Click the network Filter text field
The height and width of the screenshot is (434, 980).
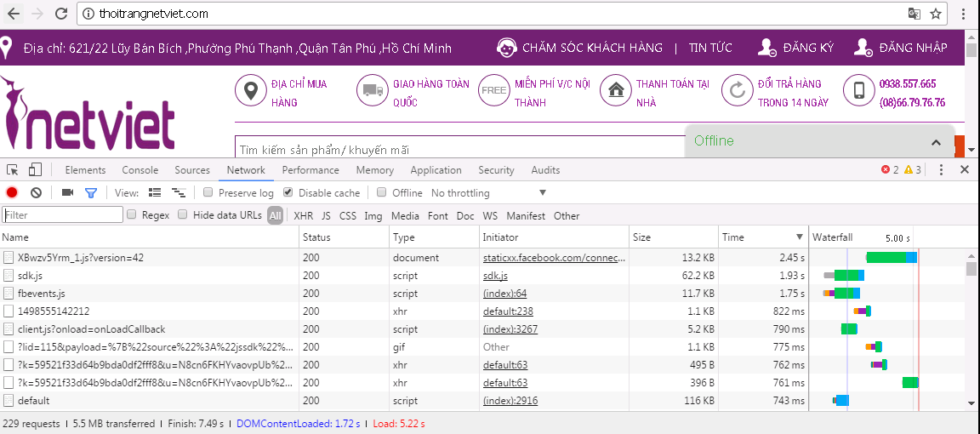point(62,215)
